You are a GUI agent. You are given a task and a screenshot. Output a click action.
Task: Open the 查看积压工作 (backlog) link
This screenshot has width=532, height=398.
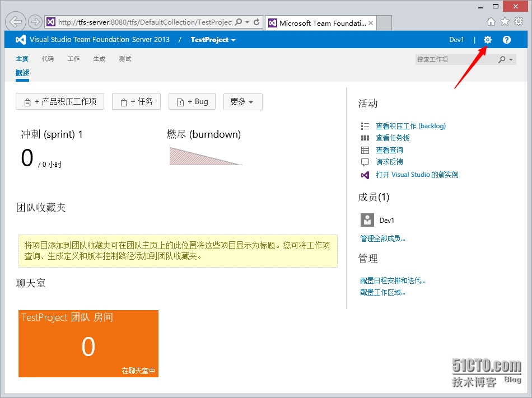tap(411, 126)
